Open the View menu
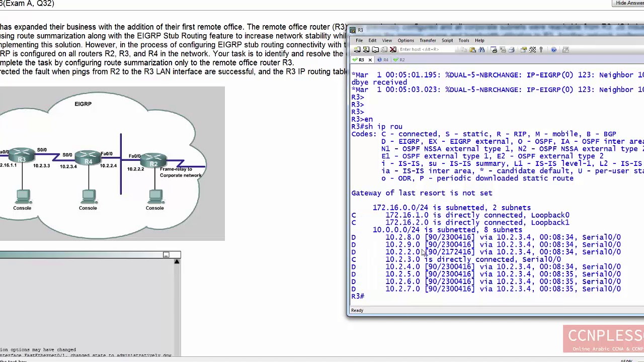Viewport: 644px width, 362px height. pos(387,40)
